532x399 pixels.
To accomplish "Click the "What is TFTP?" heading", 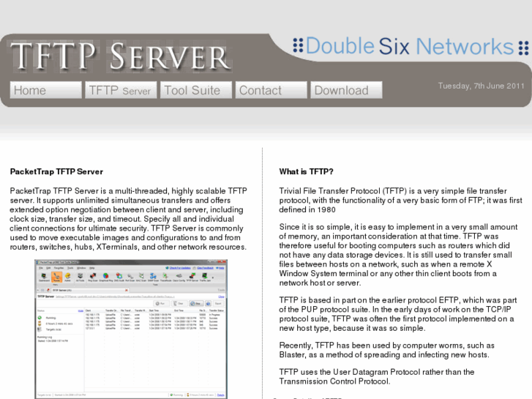I will coord(306,171).
